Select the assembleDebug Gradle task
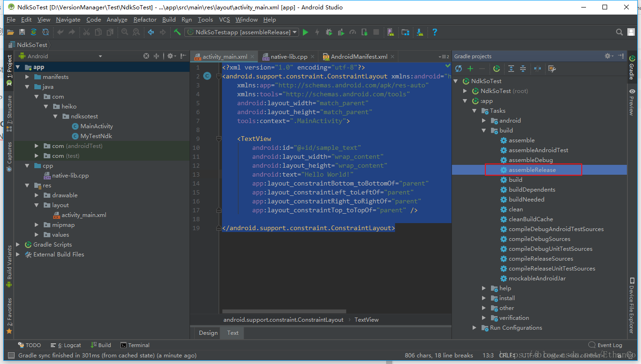 [530, 160]
